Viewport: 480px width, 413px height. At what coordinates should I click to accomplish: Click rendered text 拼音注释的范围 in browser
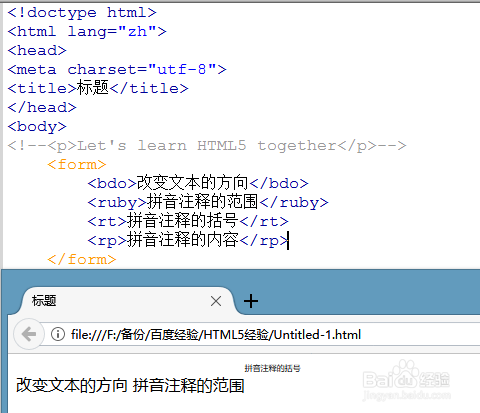(x=189, y=385)
